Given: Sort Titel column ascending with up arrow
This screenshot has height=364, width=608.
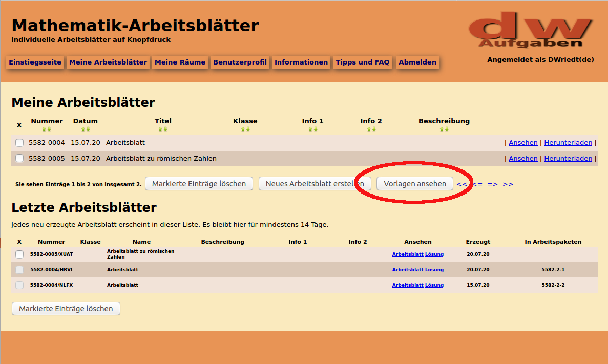Looking at the screenshot, I should click(160, 129).
